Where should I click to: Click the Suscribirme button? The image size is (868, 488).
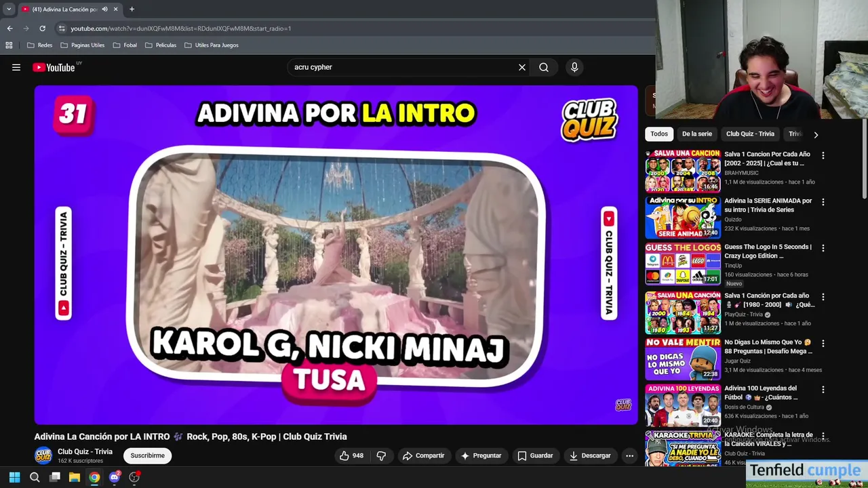tap(147, 455)
